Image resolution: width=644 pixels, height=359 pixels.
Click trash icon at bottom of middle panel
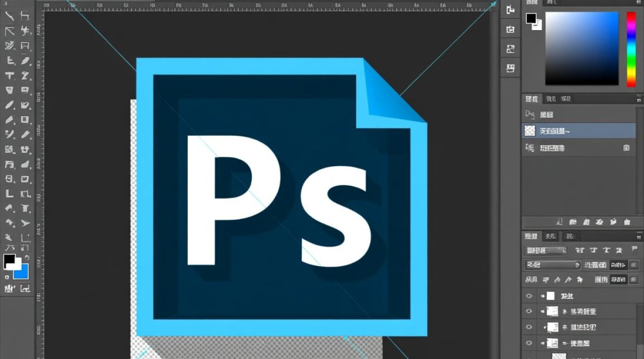627,222
